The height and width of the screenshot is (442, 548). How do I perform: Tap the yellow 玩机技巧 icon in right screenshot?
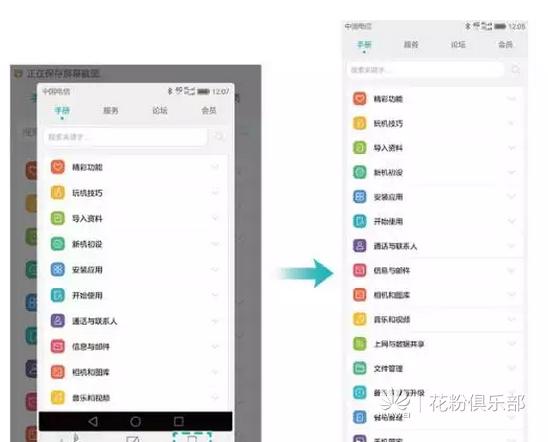tap(360, 123)
